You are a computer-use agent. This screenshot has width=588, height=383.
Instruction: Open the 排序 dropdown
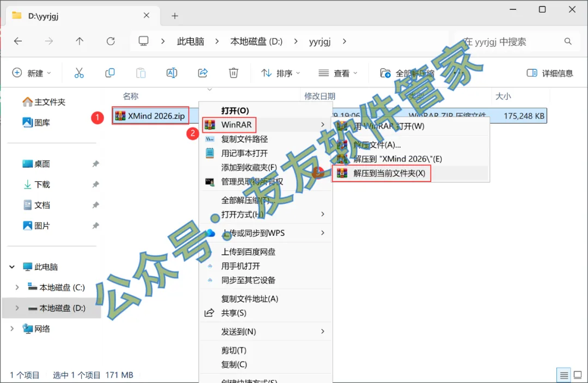coord(280,73)
